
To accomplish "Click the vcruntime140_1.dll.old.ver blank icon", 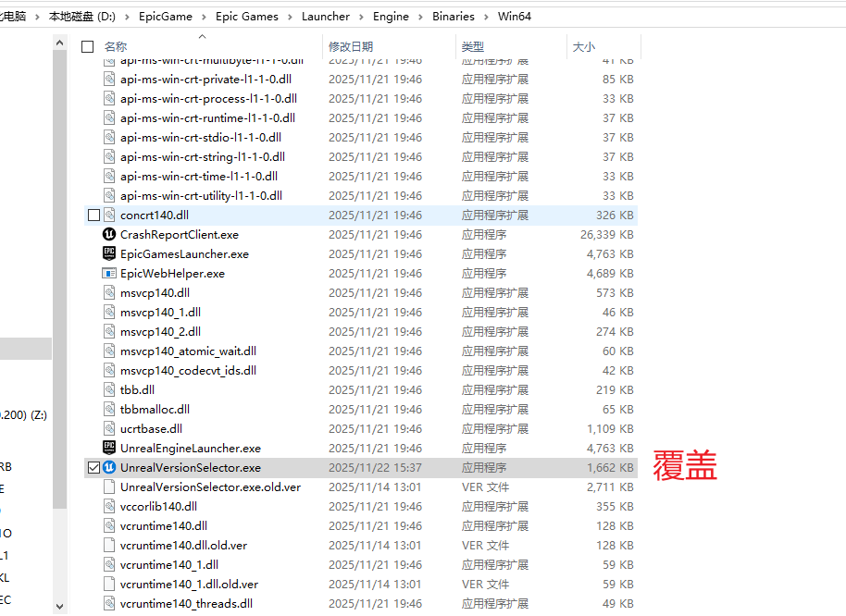I will [109, 584].
